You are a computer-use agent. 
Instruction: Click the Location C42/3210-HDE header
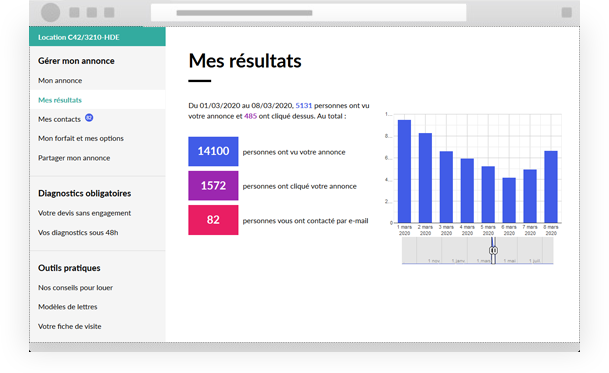click(x=97, y=37)
